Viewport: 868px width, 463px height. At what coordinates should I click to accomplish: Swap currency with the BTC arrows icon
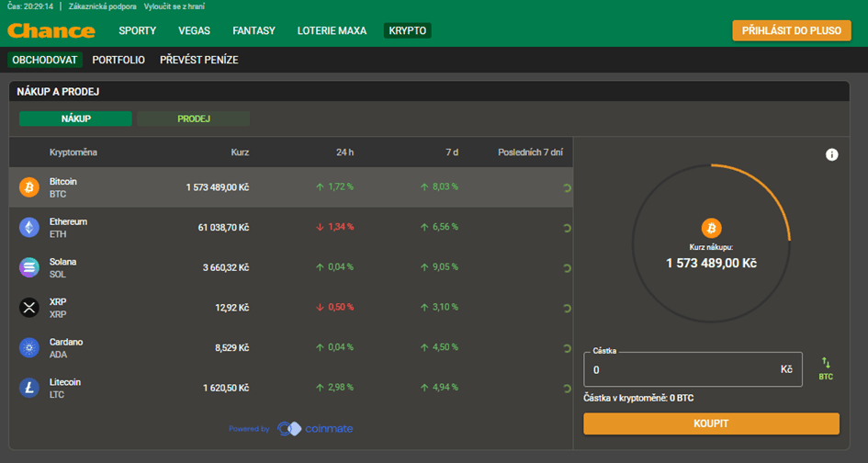point(826,369)
